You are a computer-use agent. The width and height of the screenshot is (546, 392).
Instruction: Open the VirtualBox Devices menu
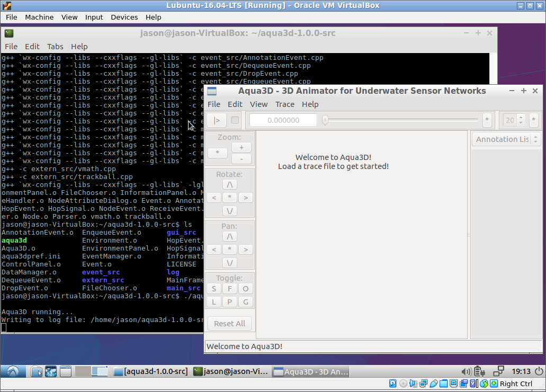124,17
